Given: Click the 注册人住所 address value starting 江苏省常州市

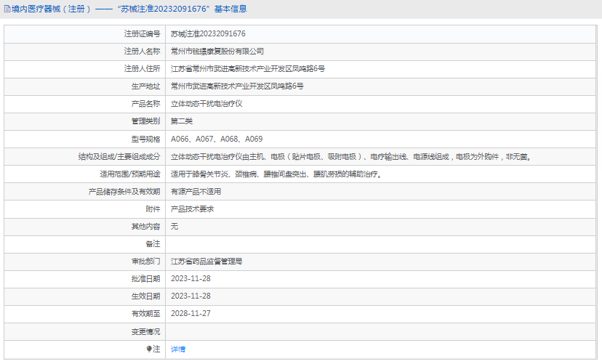Looking at the screenshot, I should click(x=248, y=68).
